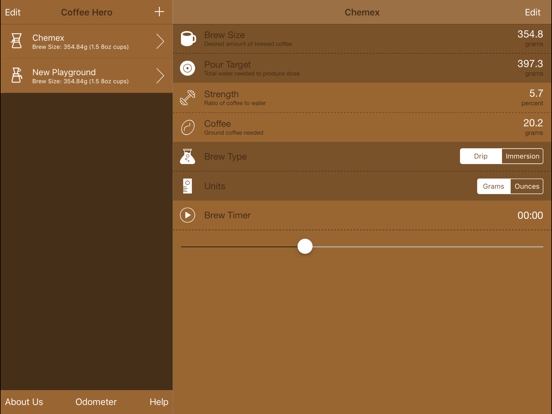Viewport: 552px width, 414px height.
Task: Click the Brew Size value 354.8
Action: tap(530, 34)
